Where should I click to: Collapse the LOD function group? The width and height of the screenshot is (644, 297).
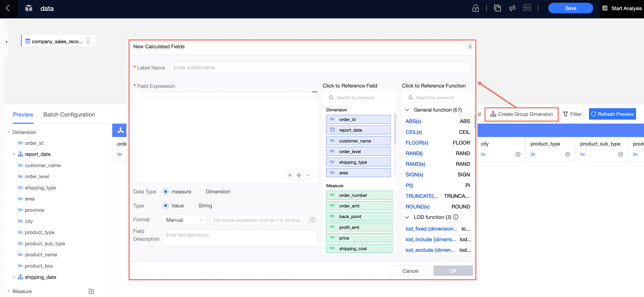point(407,217)
